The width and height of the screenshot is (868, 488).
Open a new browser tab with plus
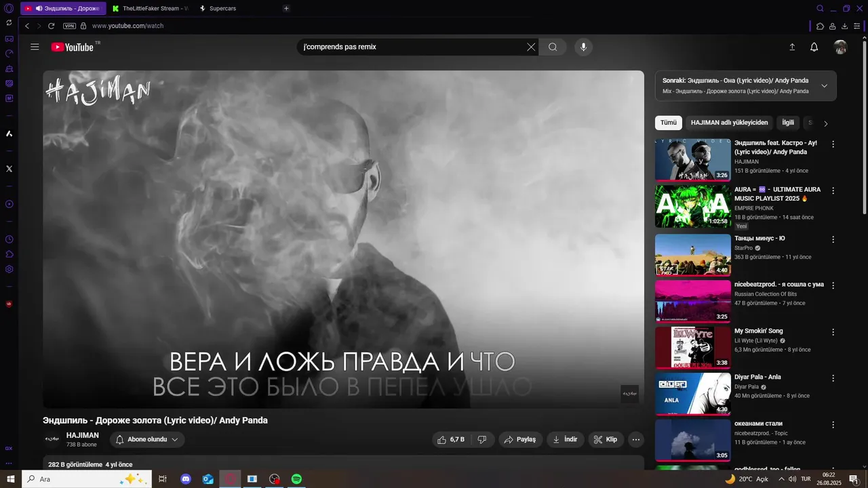pos(286,8)
